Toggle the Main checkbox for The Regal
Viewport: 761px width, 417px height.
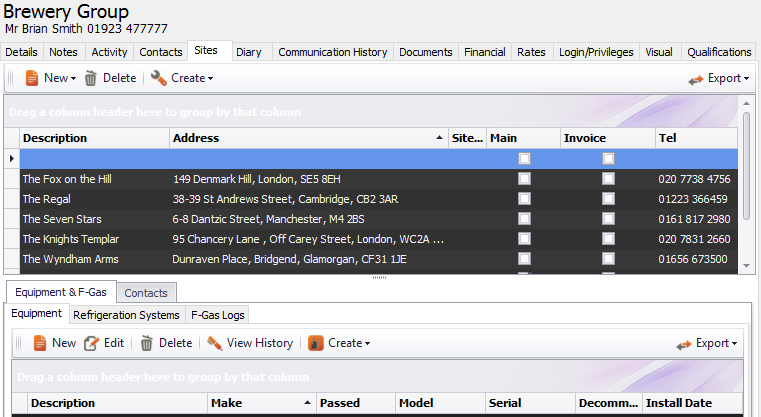click(x=524, y=199)
